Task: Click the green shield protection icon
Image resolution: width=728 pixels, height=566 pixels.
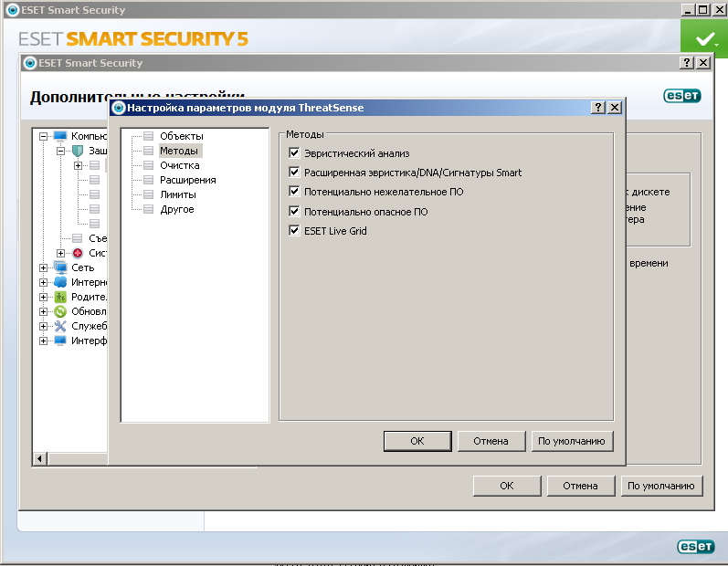Action: (78, 151)
